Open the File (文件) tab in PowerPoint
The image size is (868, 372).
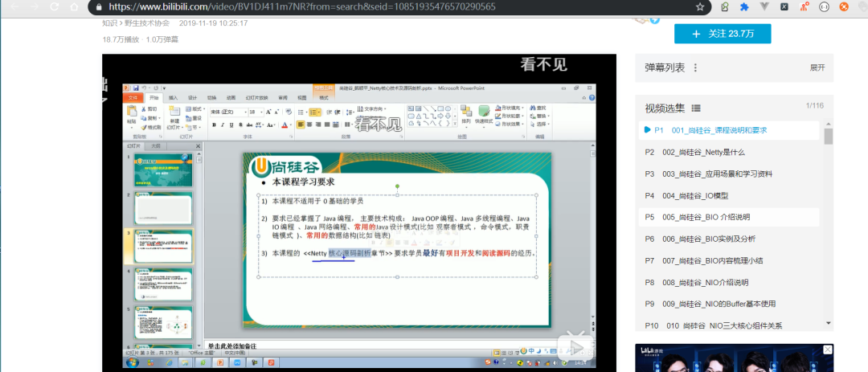(x=133, y=97)
